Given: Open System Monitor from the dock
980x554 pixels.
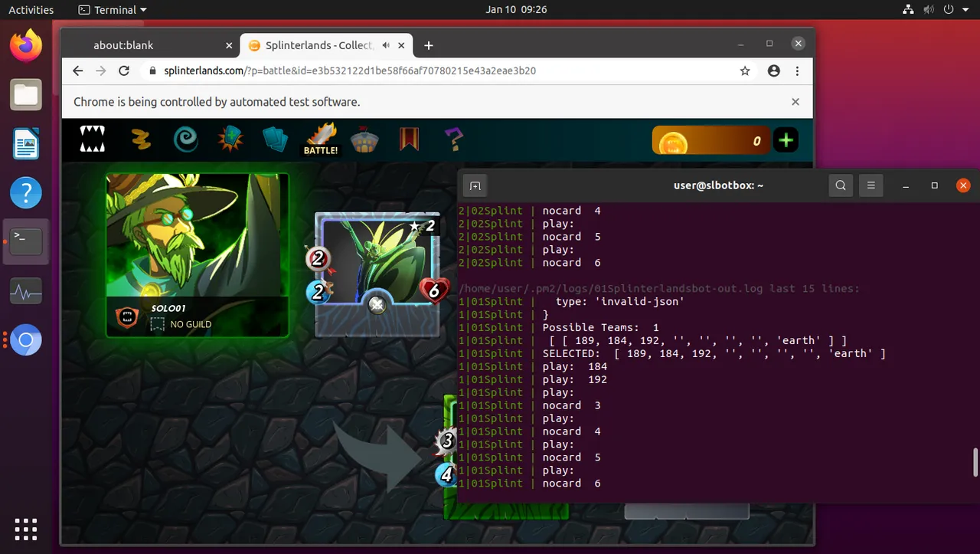Looking at the screenshot, I should (26, 291).
